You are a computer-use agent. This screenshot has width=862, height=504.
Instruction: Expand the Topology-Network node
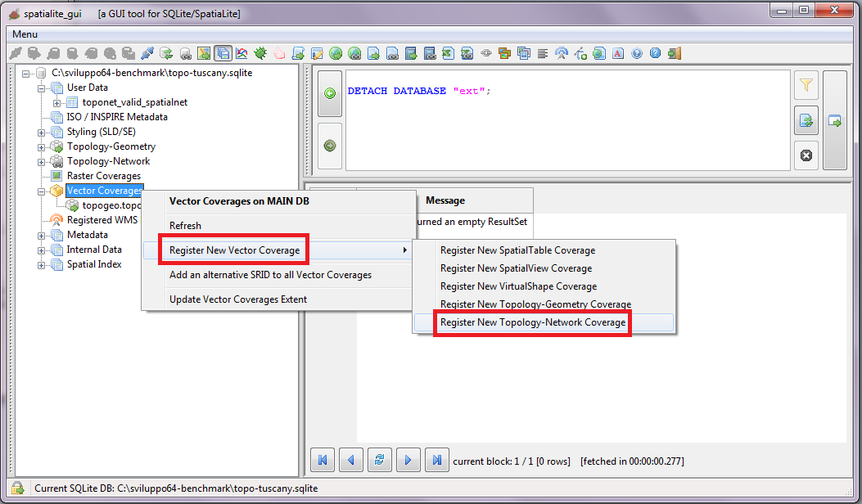41,162
